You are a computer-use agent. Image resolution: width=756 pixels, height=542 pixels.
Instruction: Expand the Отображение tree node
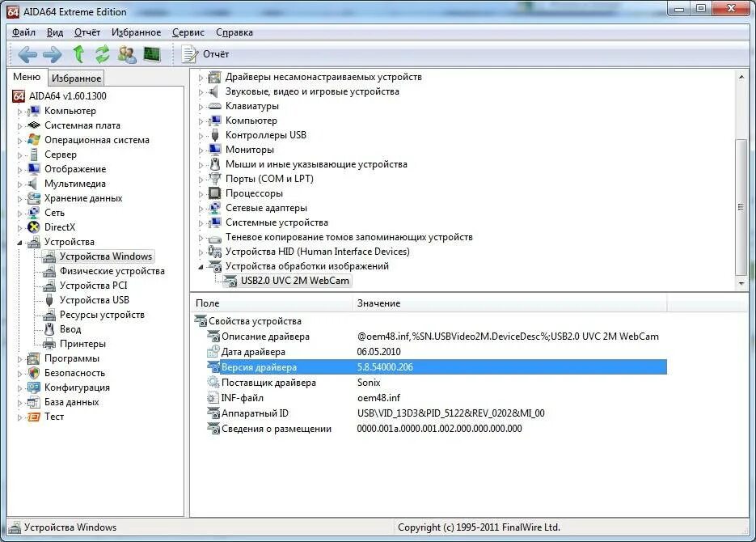click(19, 169)
